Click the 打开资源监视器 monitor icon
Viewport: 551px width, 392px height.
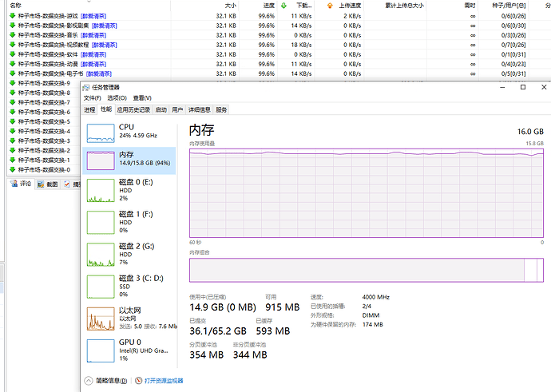click(138, 380)
